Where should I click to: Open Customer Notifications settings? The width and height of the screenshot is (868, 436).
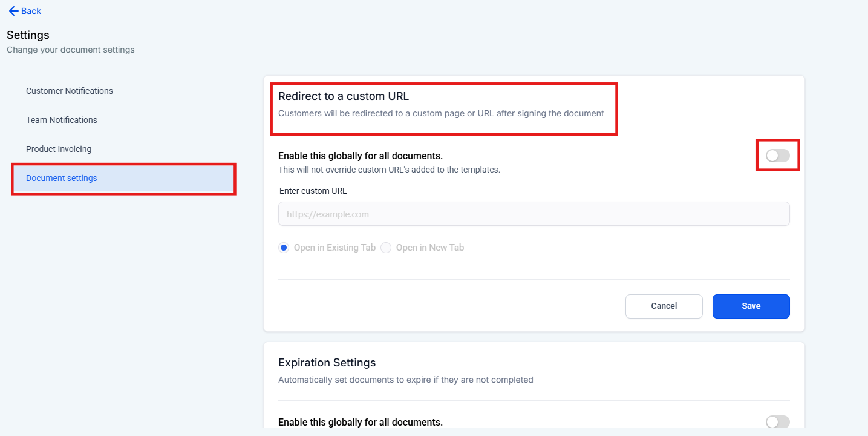70,91
